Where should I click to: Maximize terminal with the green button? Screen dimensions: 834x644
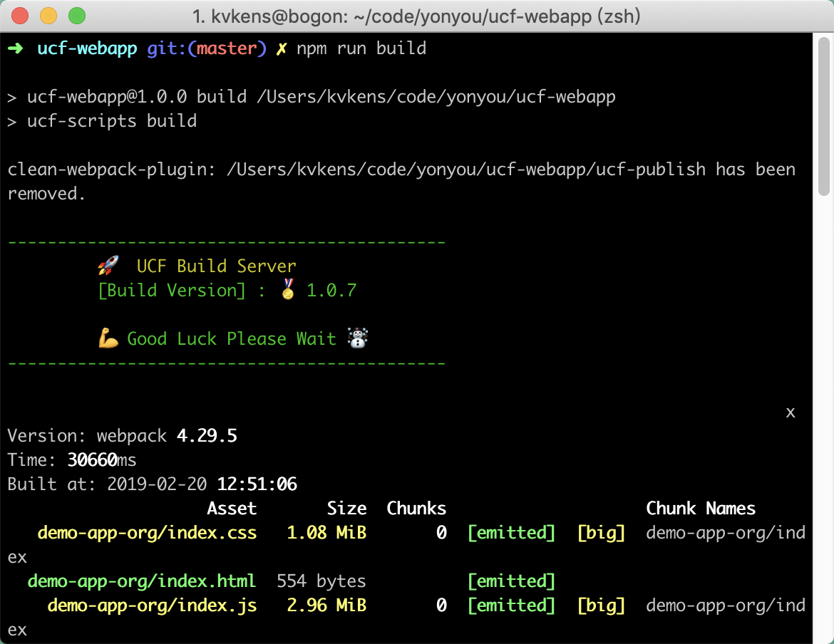click(x=77, y=16)
